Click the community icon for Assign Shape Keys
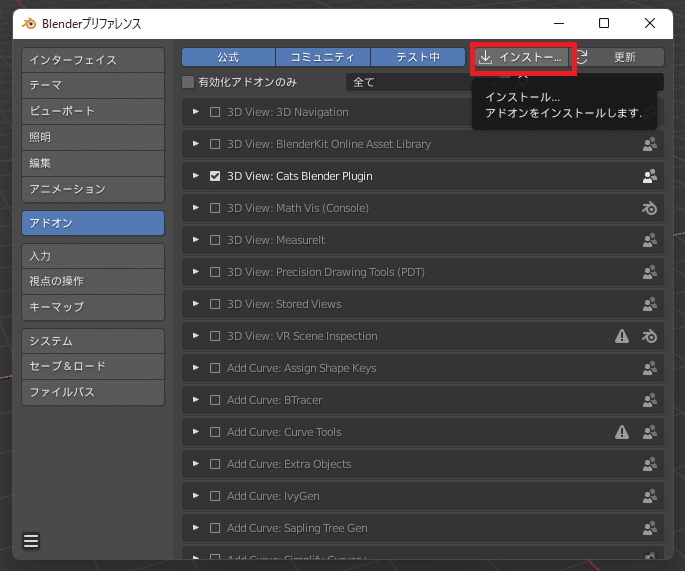Screen dimensions: 685x571 coord(650,368)
